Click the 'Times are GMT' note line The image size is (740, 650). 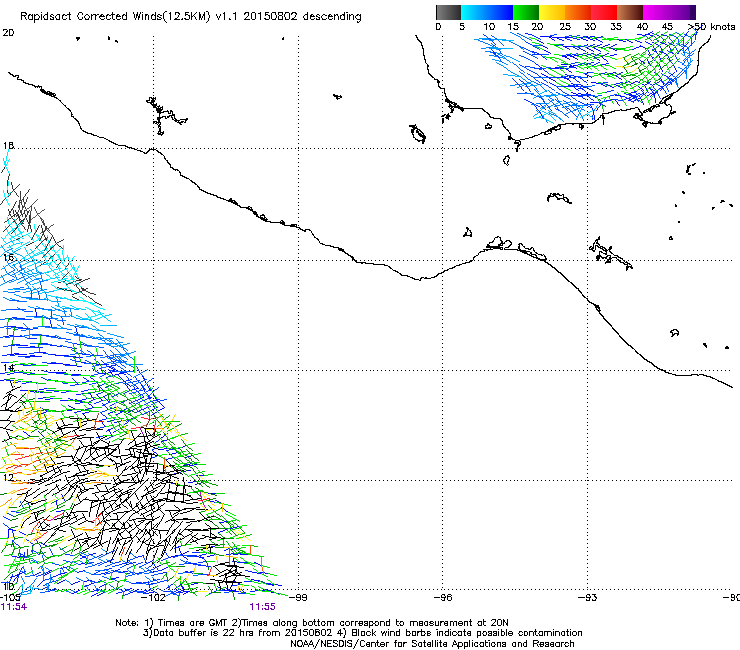(311, 623)
